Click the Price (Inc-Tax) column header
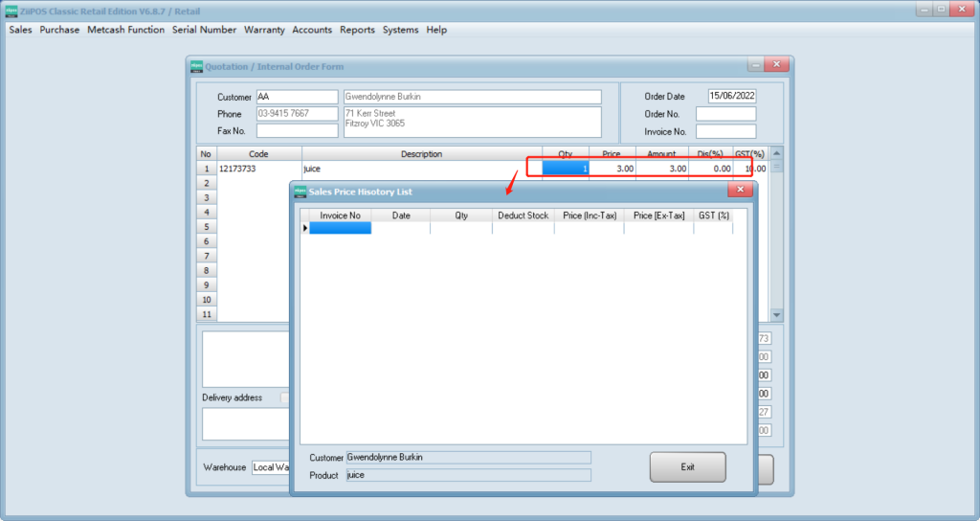Screen dimensions: 980x521 click(x=589, y=215)
